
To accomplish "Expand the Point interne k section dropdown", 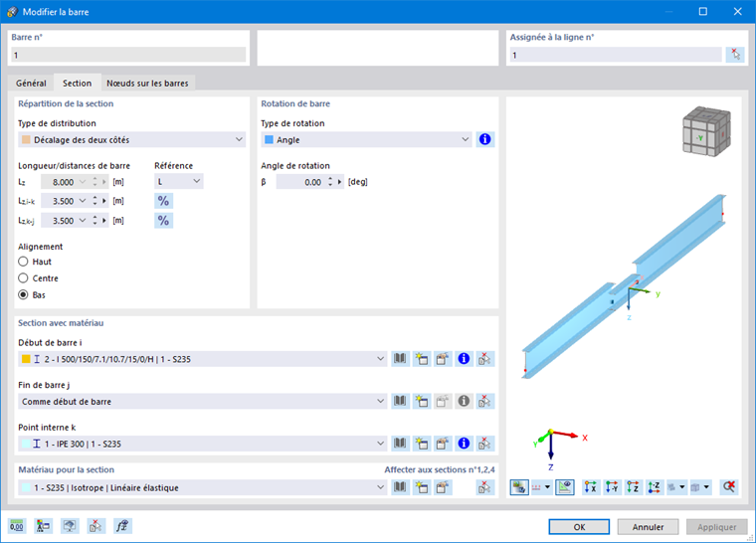I will point(380,444).
